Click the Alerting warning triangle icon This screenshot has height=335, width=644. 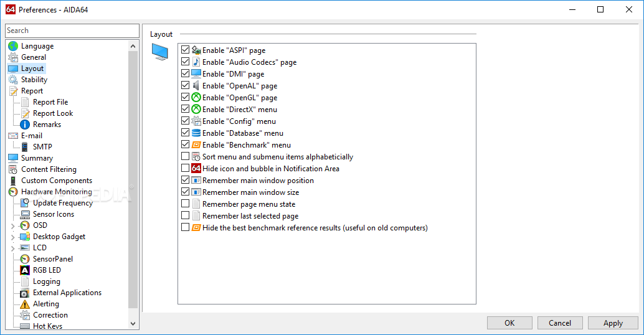[x=25, y=304]
